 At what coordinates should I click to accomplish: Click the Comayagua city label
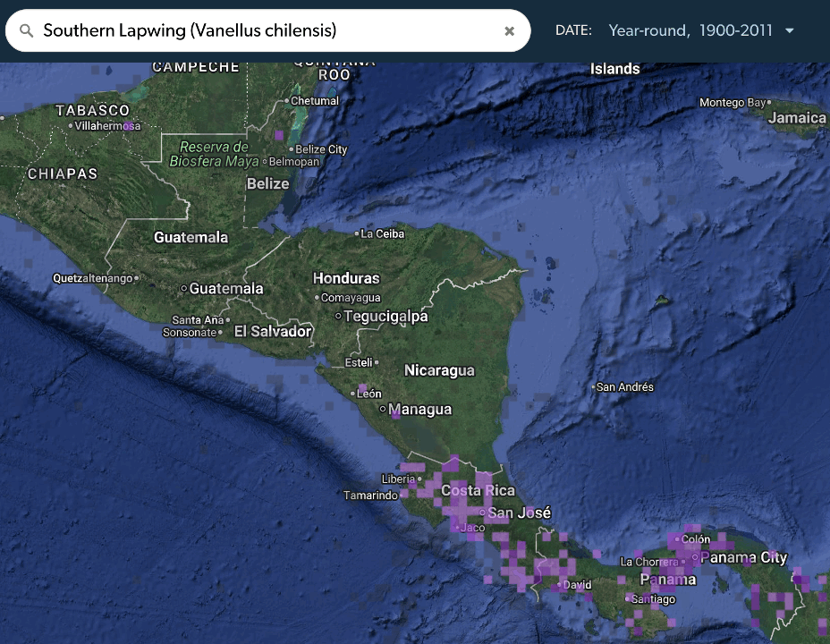click(351, 298)
